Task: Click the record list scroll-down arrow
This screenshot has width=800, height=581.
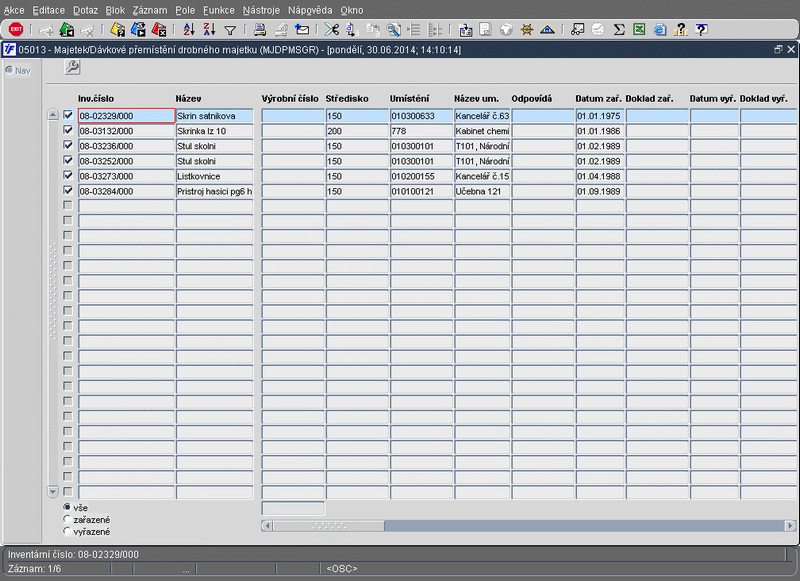Action: pos(53,491)
